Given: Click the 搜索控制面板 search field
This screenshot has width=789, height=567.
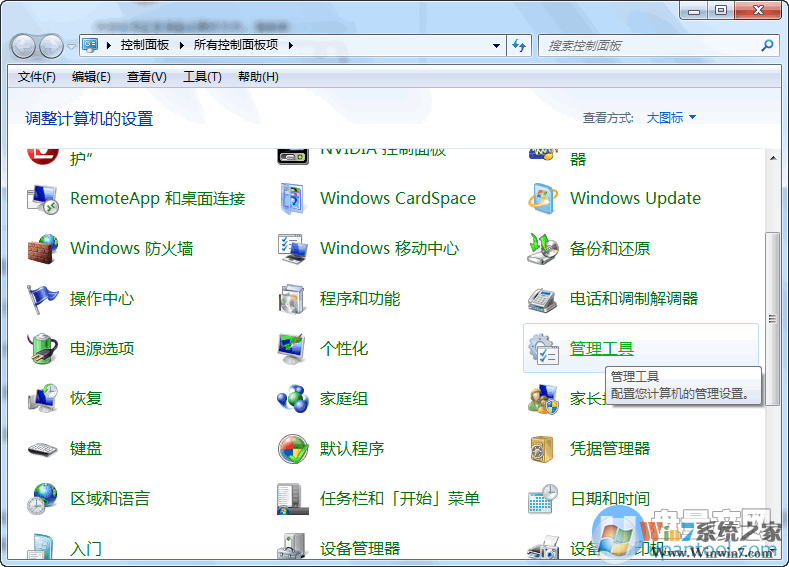Looking at the screenshot, I should [650, 45].
